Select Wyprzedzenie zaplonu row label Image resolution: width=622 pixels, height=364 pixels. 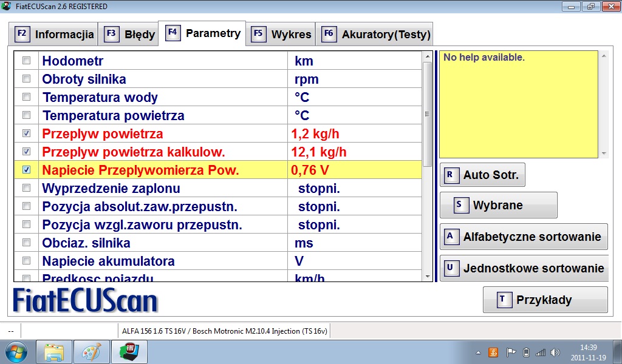[111, 189]
